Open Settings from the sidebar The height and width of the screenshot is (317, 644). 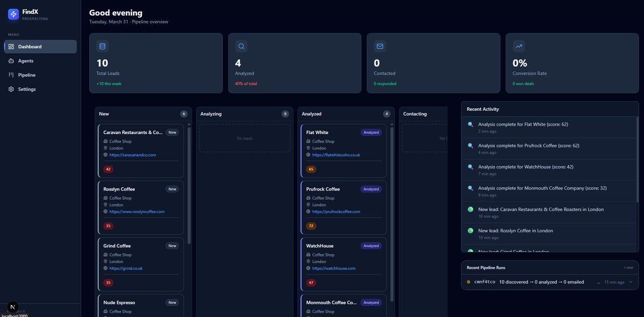pos(40,89)
